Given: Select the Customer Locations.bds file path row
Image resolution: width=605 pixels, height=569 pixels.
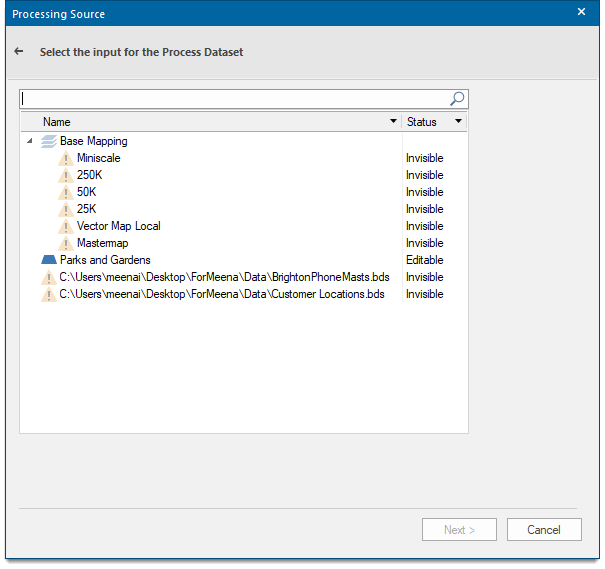Looking at the screenshot, I should point(222,294).
